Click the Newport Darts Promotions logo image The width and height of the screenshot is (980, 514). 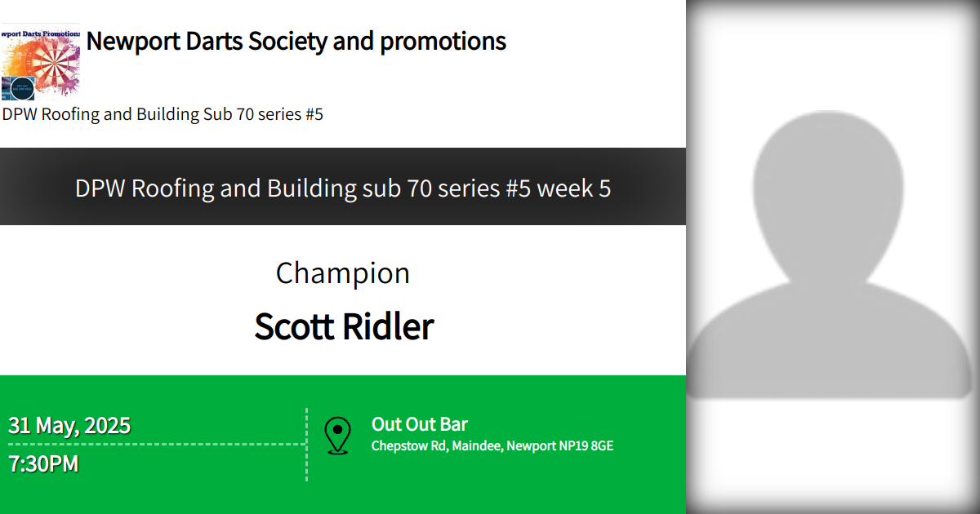click(x=41, y=62)
